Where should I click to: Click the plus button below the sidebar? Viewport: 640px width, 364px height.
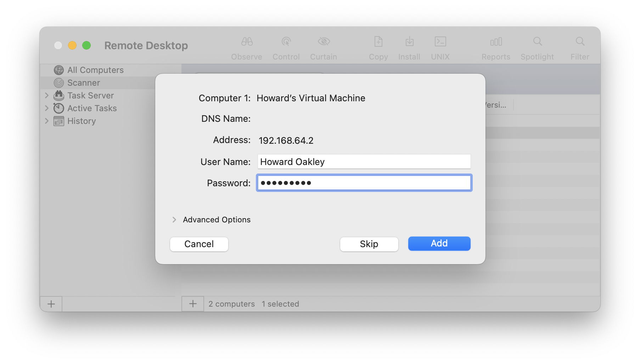51,303
